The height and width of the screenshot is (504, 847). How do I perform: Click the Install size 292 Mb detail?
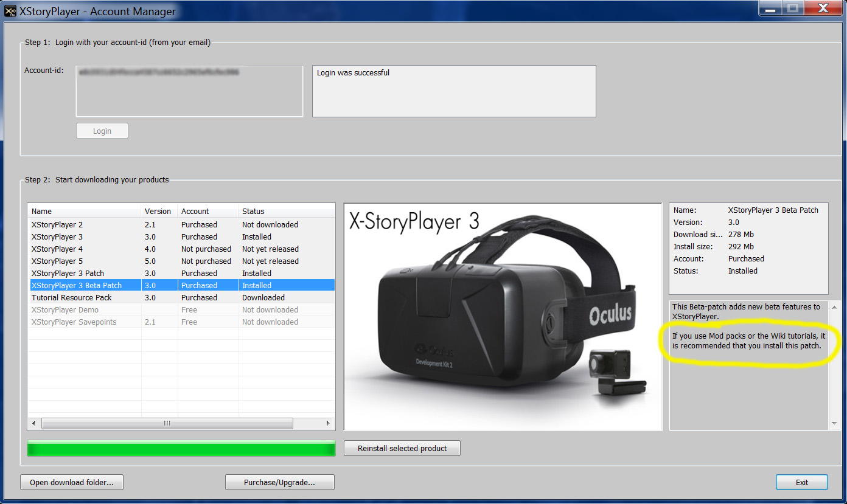714,246
